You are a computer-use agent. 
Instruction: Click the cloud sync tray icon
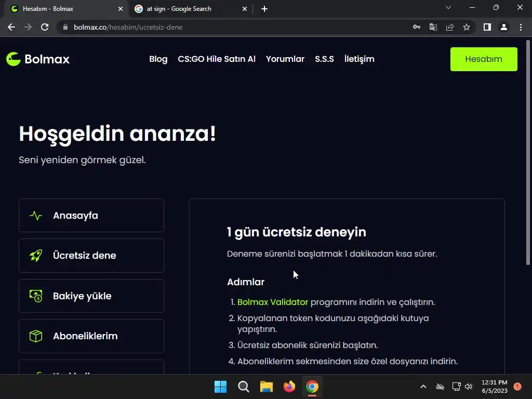440,387
